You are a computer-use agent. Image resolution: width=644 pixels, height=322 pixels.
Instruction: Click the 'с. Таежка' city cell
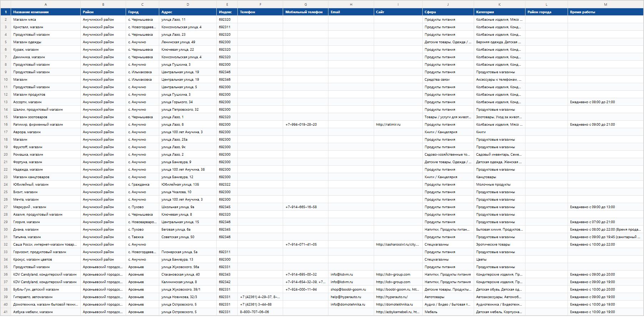pyautogui.click(x=142, y=237)
